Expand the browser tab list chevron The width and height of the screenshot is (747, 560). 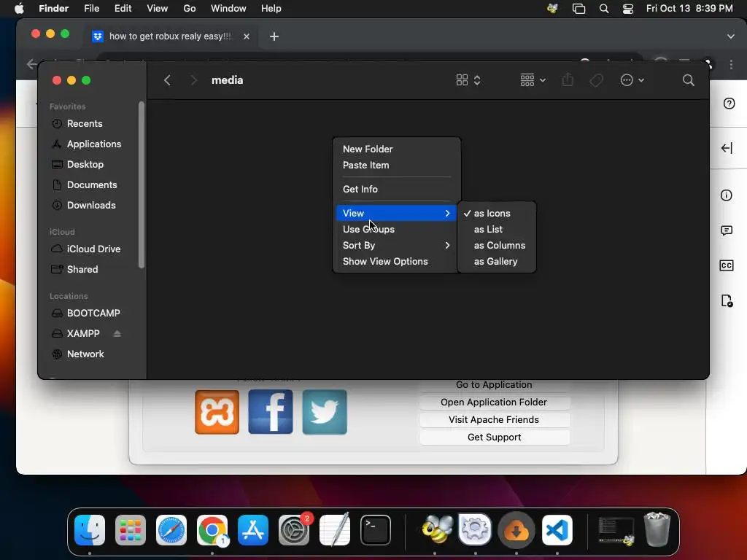[730, 36]
